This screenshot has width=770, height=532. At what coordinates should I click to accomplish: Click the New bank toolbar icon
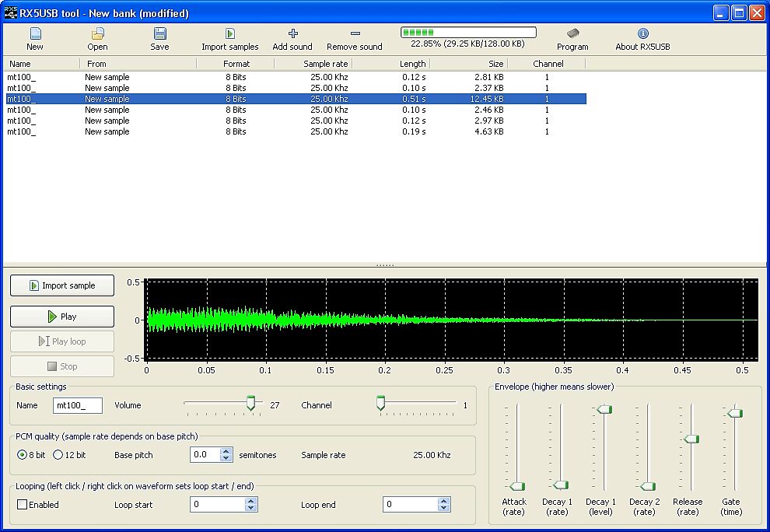tap(35, 33)
